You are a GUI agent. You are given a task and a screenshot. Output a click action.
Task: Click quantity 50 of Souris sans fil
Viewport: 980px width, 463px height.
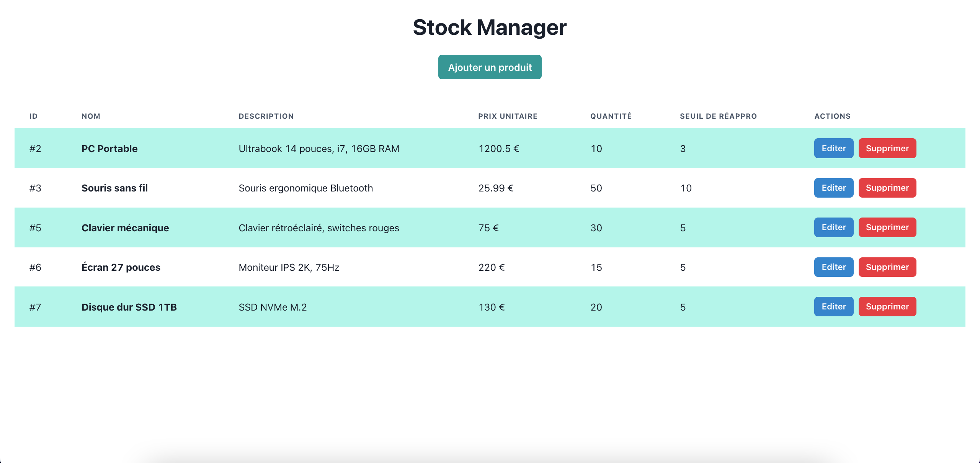596,188
